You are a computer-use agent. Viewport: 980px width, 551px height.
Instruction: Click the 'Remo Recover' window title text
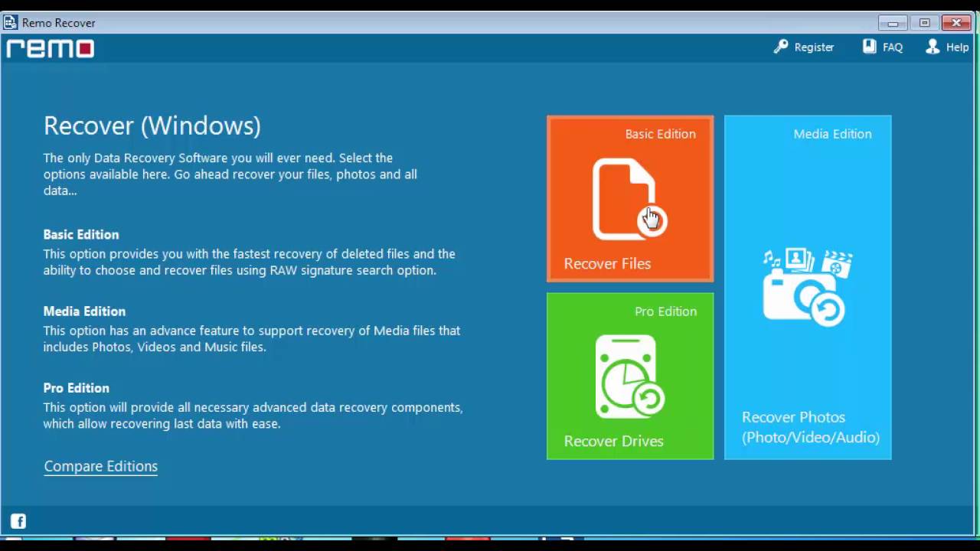pyautogui.click(x=59, y=23)
